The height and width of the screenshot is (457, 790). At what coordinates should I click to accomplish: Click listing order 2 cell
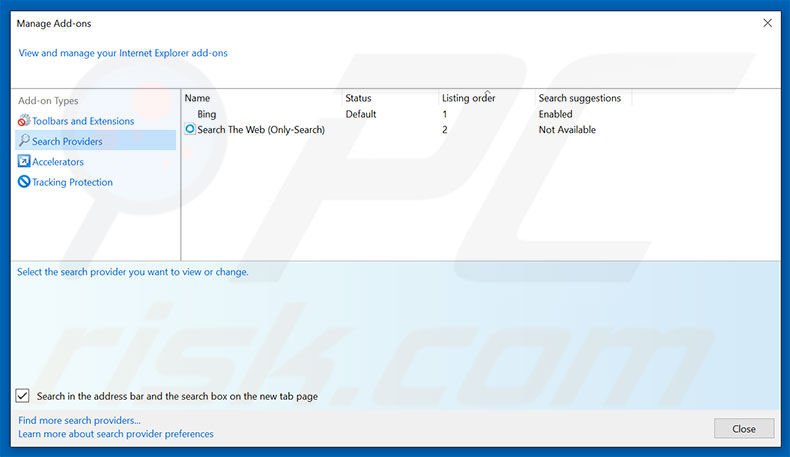[444, 129]
